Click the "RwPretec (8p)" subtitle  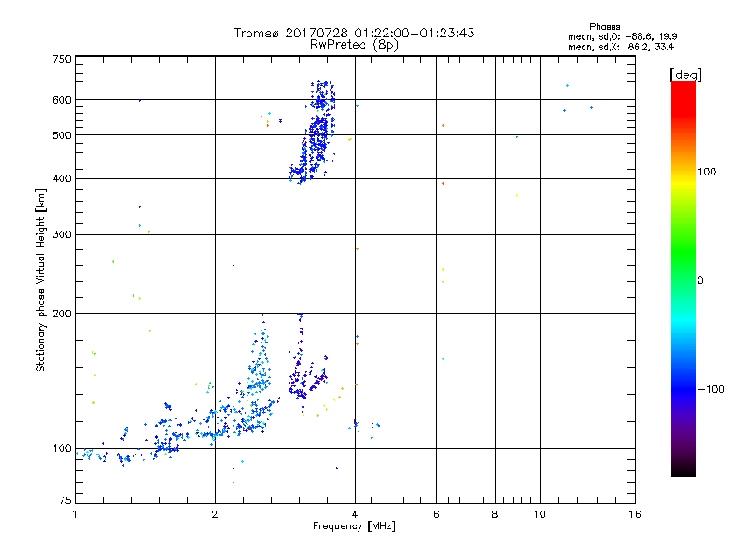[x=354, y=45]
